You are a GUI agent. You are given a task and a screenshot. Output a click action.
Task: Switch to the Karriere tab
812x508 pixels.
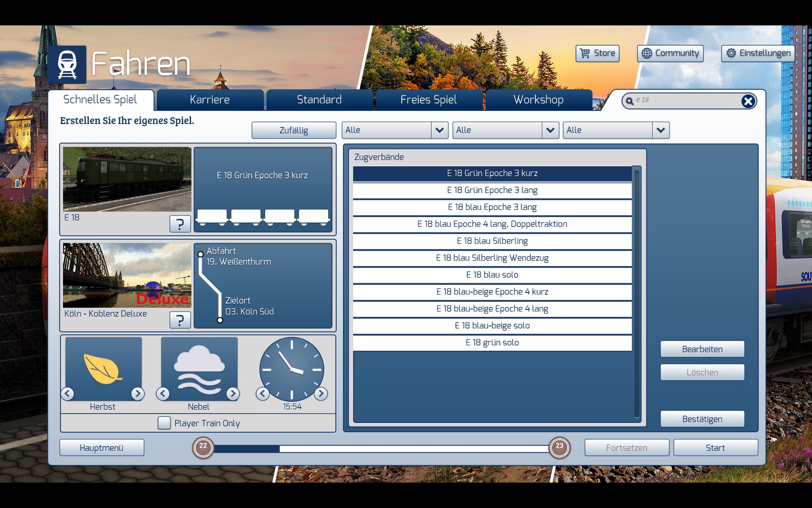click(x=210, y=100)
